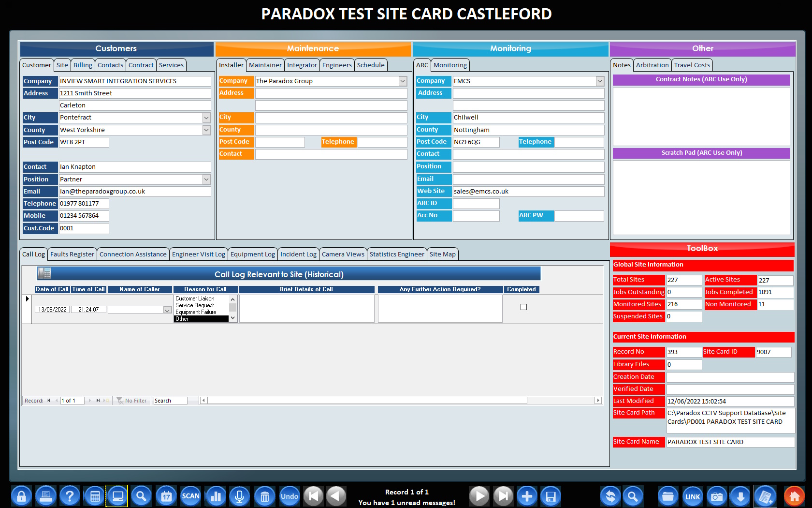Click first record button in Call Log navigator
812x508 pixels.
[48, 401]
